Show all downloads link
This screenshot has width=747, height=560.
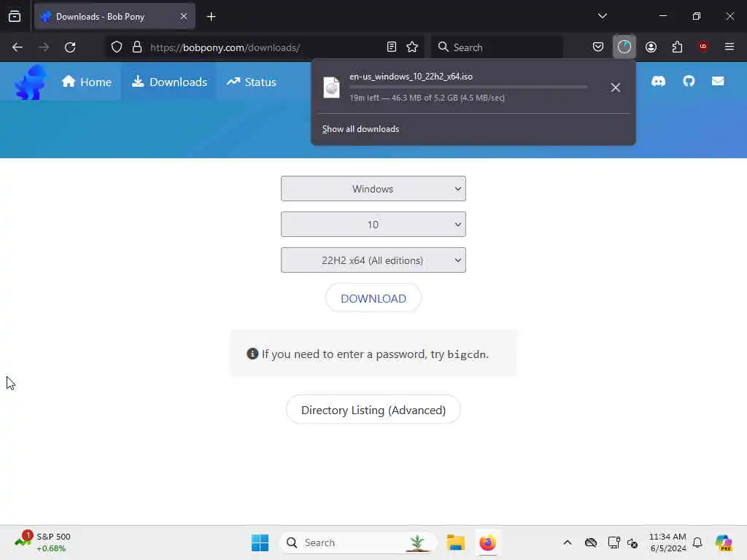tap(360, 129)
